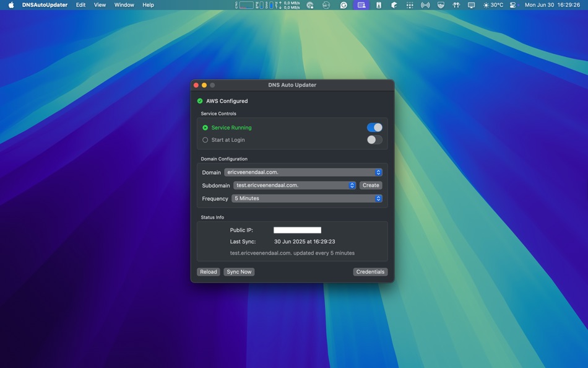The image size is (588, 368).
Task: Open Control Center from menu bar
Action: [x=513, y=5]
